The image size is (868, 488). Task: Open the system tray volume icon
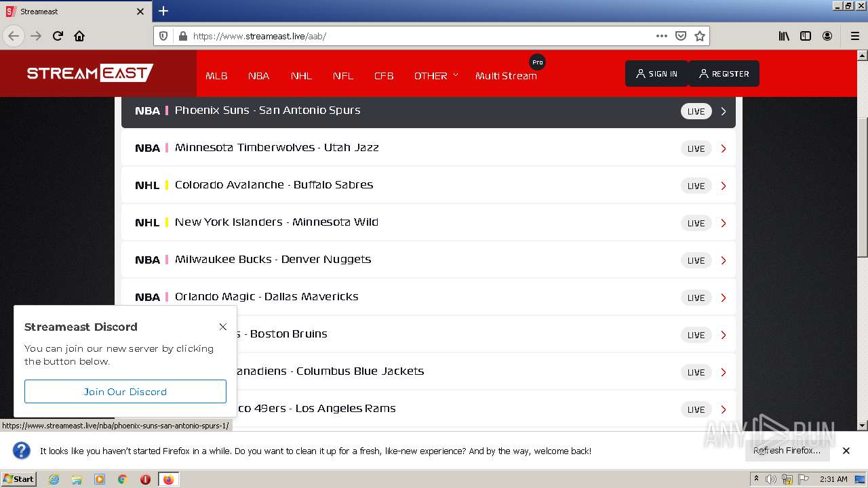coord(771,479)
